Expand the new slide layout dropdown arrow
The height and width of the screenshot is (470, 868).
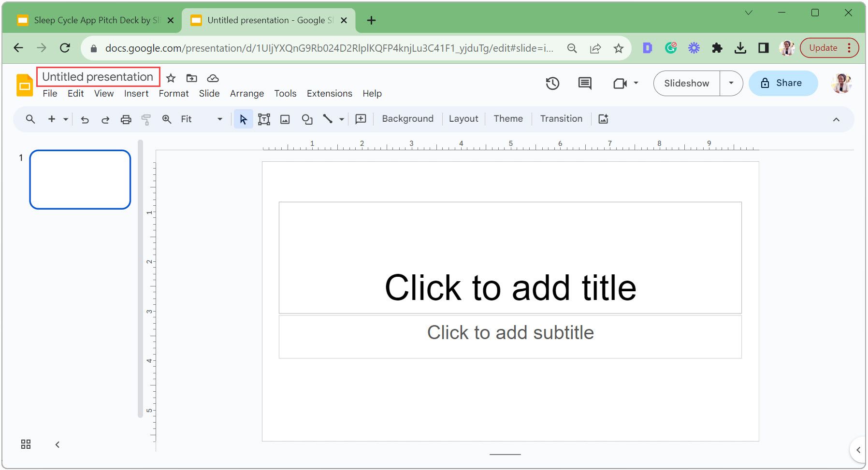coord(66,119)
